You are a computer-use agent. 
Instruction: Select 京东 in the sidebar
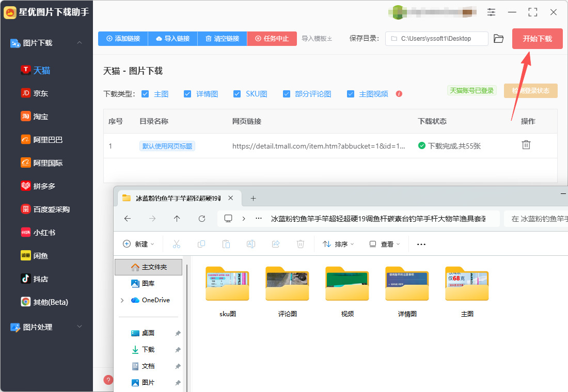coord(35,93)
